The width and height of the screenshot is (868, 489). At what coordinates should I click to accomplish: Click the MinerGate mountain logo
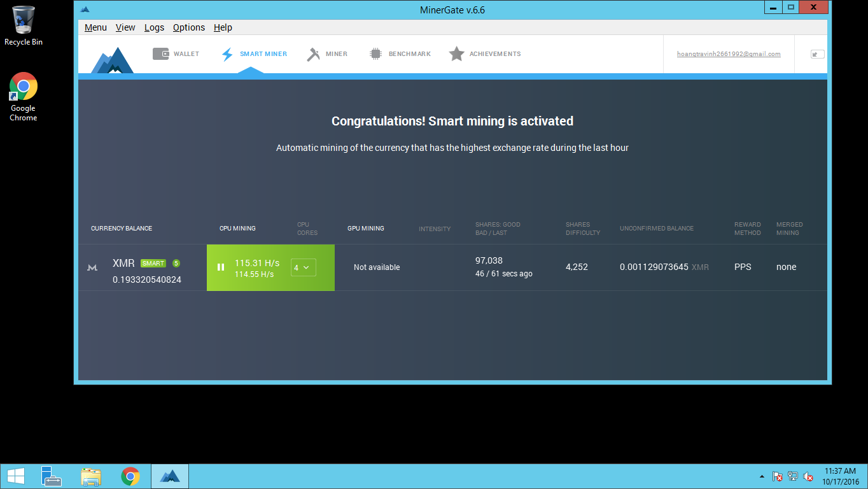[x=112, y=60]
